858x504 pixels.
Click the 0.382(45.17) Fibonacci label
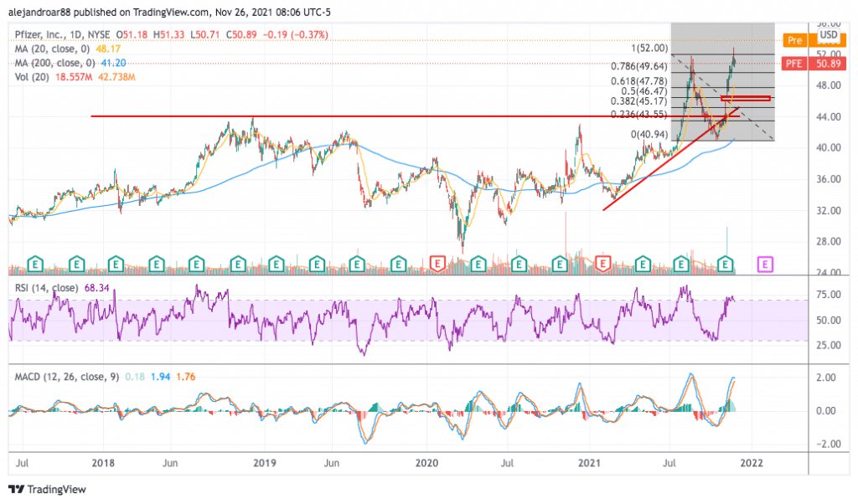[x=639, y=101]
